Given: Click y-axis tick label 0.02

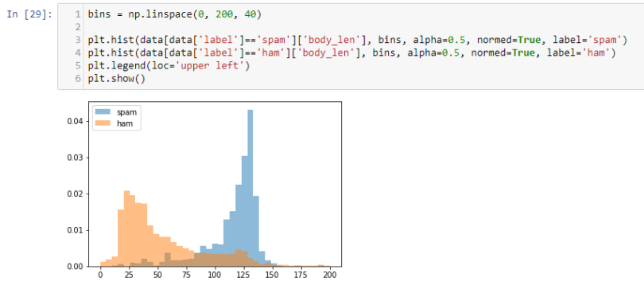Looking at the screenshot, I should click(75, 193).
